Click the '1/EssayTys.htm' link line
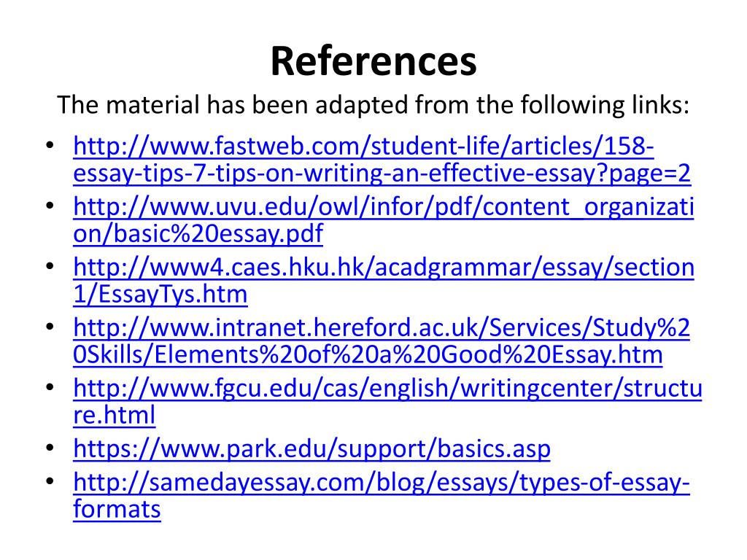747x560 pixels. click(160, 295)
